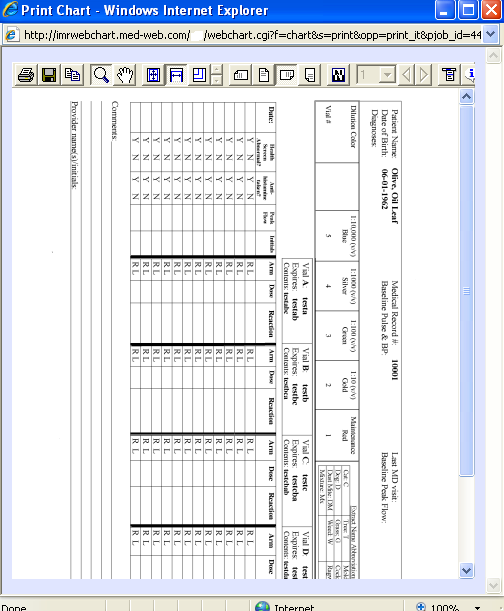Screen dimensions: 504x611
Task: Increase zoom with the spinner up arrow
Action: [216, 69]
